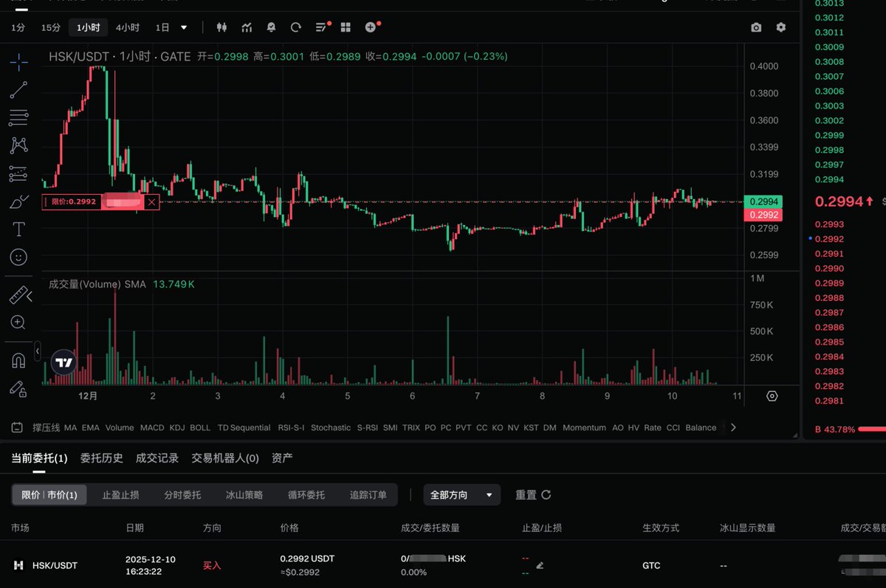Enable the Momentum indicator

point(584,428)
